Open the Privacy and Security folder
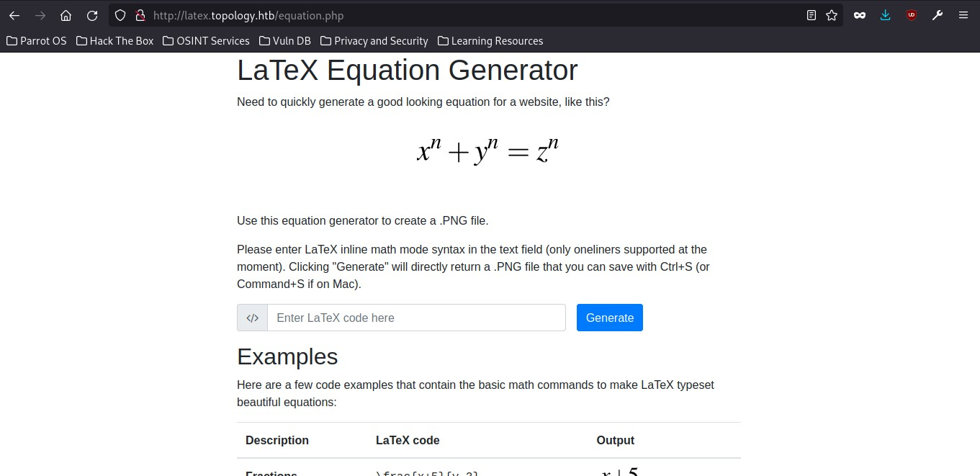This screenshot has width=980, height=476. coord(374,41)
